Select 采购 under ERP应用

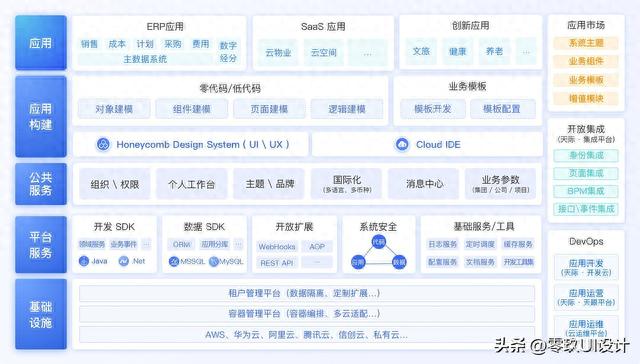pos(173,44)
